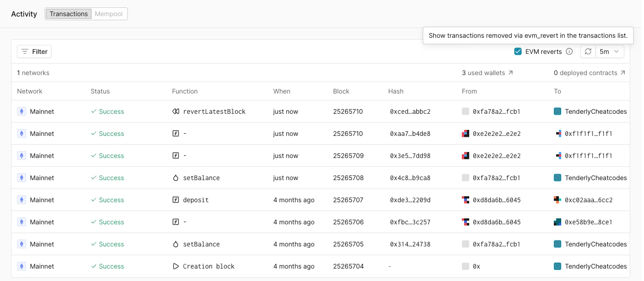Open transaction hash 0xde3…2209d

410,200
